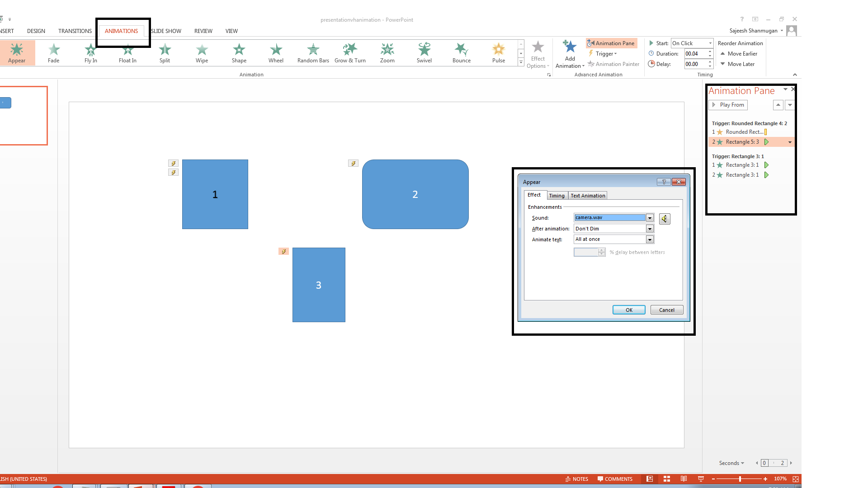
Task: Apply the Bounce animation
Action: point(461,53)
